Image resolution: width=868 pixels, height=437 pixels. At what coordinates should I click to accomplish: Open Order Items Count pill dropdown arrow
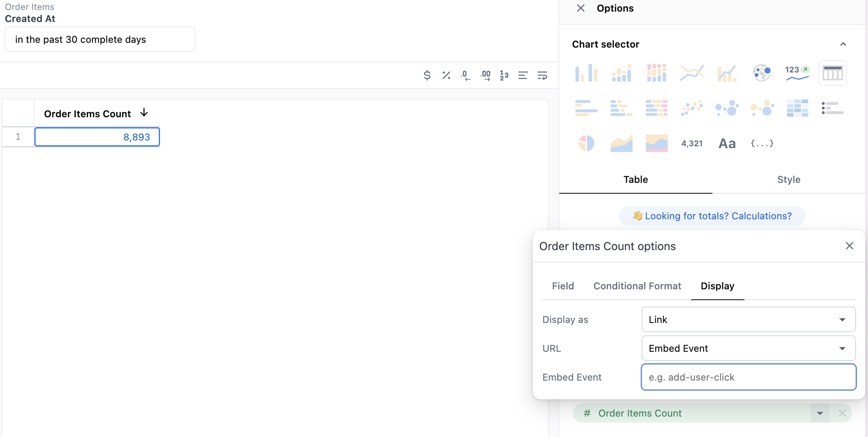pyautogui.click(x=820, y=413)
